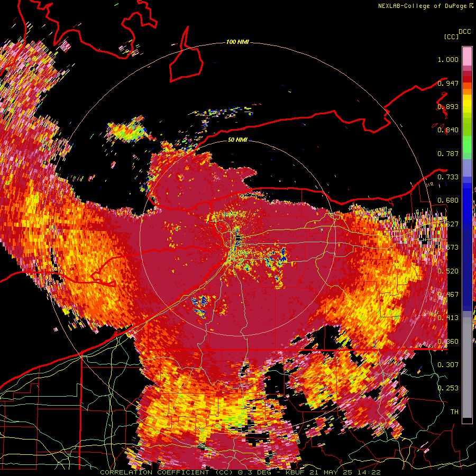Click the 0.947 color scale value
This screenshot has width=476, height=476.
pos(448,83)
